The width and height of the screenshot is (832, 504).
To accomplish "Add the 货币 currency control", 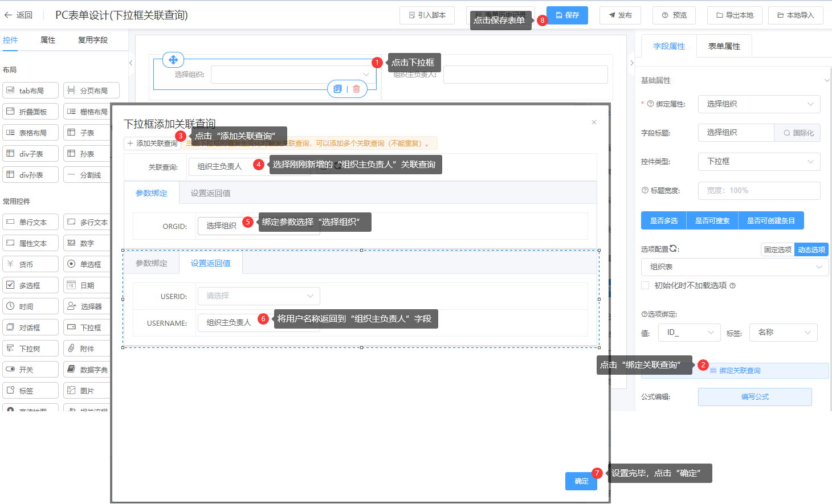I will click(x=31, y=264).
